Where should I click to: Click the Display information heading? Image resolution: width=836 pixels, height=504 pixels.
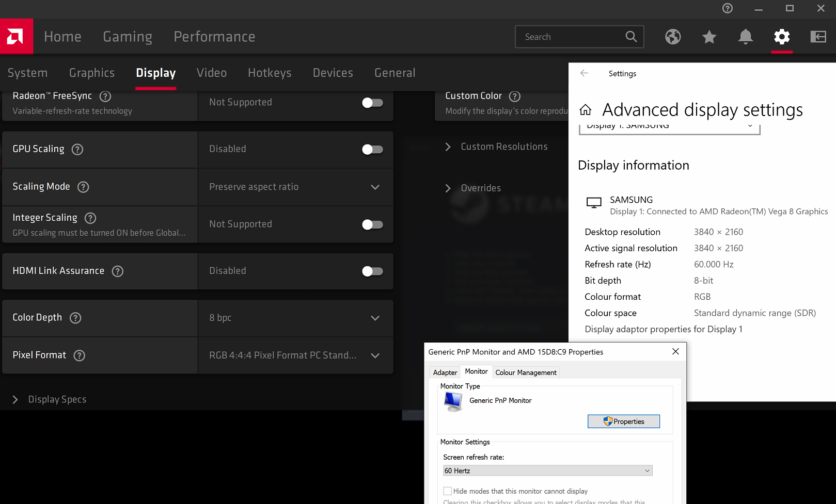(634, 165)
